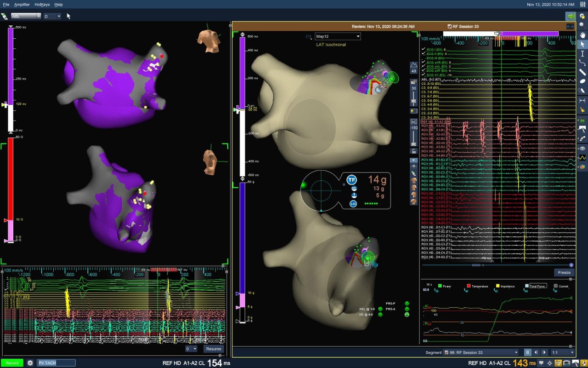
Task: Toggle the ECG aVL channel checkbox
Action: pos(424,67)
